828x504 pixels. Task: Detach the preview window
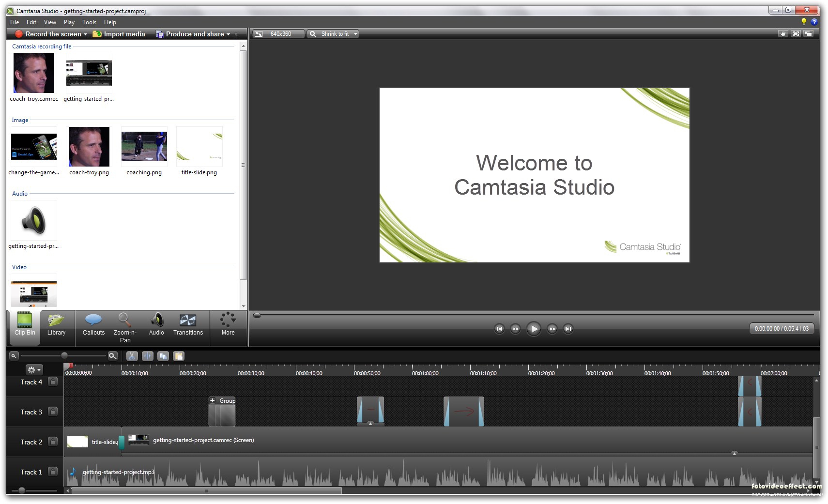click(808, 34)
